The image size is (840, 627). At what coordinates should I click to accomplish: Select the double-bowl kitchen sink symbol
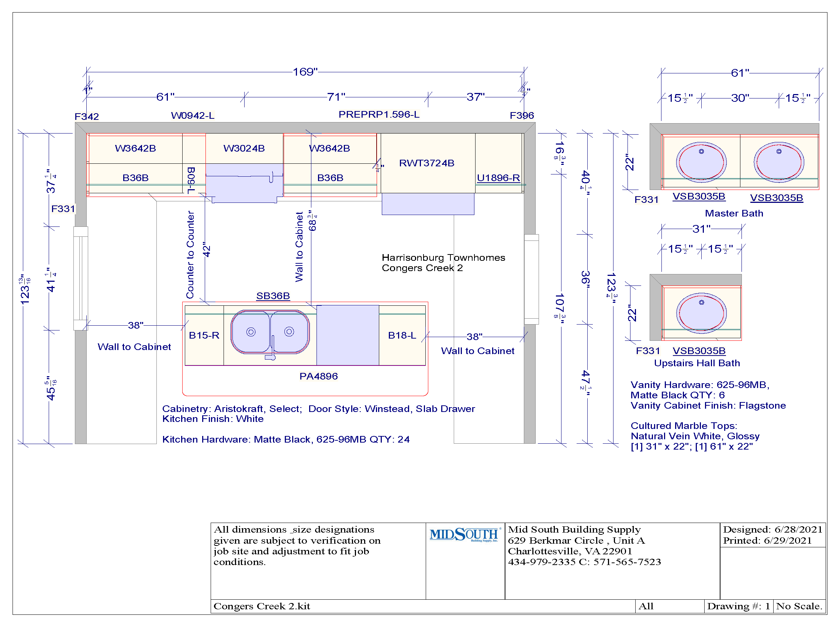(x=270, y=332)
